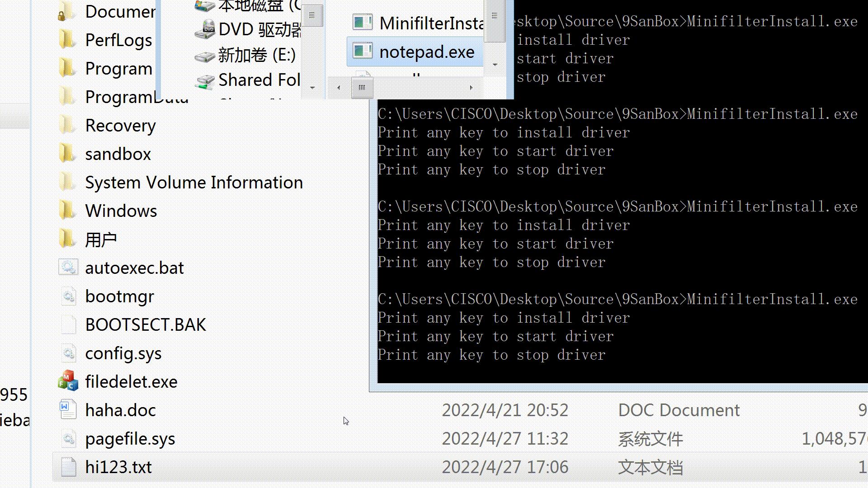868x488 pixels.
Task: Select the config.sys file icon
Action: click(68, 353)
